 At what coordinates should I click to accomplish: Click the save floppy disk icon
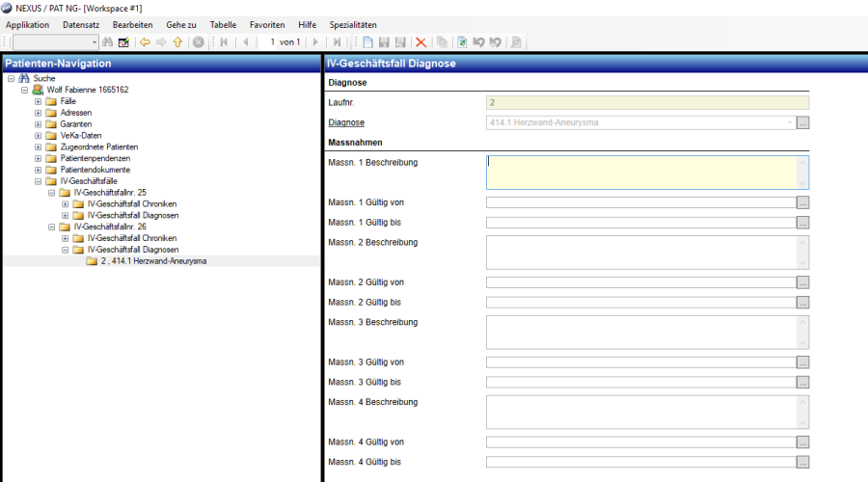(x=383, y=42)
